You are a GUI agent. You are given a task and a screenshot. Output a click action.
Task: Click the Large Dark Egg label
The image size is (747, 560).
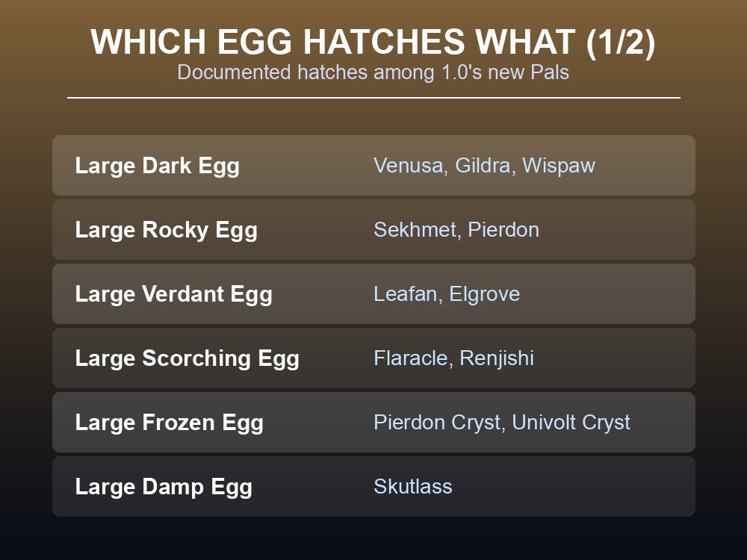157,166
